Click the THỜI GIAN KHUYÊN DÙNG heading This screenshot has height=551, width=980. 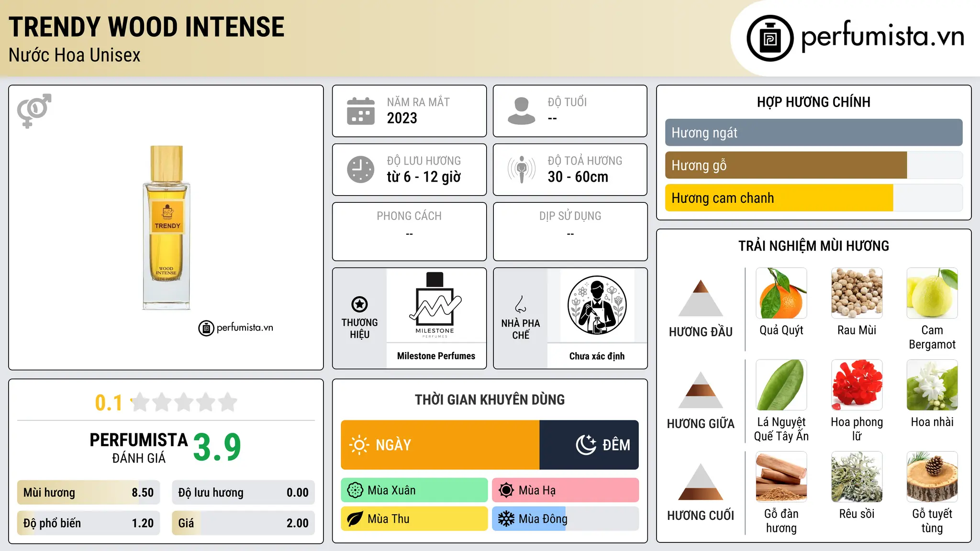[490, 399]
